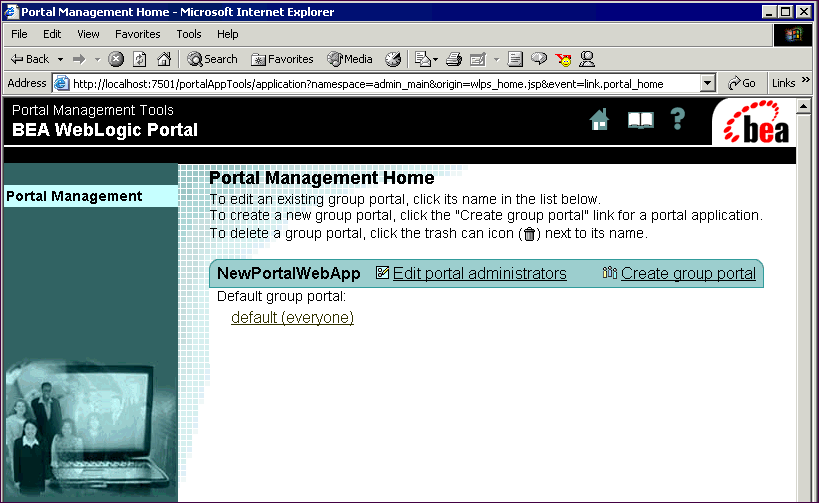This screenshot has width=819, height=503.
Task: Click the page document icon after the Edit dropdown arrow
Action: (x=515, y=59)
